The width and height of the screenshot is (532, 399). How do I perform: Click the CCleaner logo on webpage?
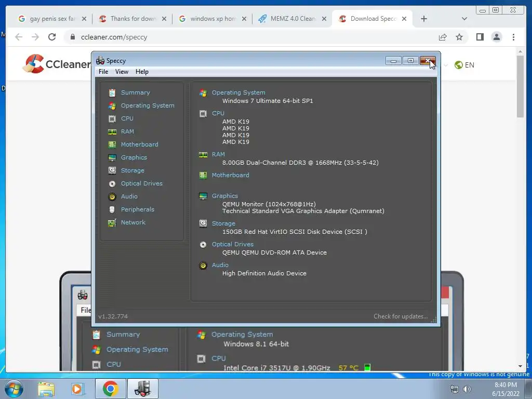click(57, 64)
